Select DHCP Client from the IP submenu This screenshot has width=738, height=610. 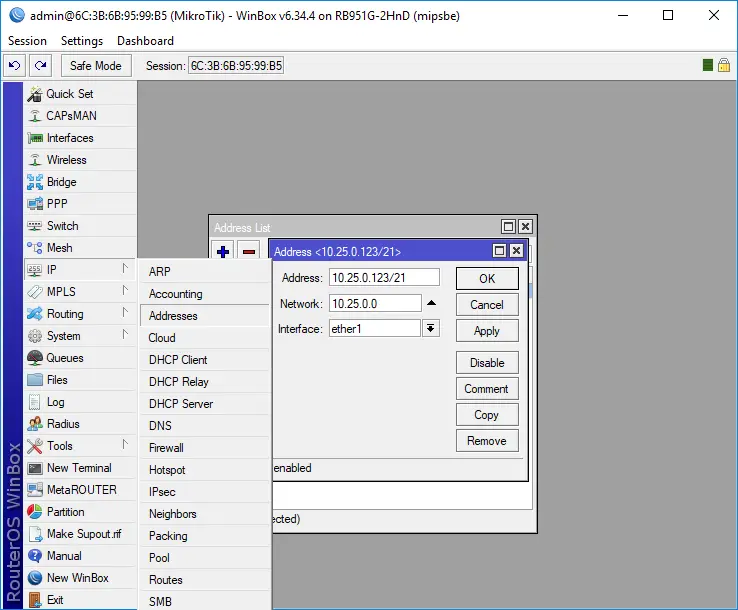(x=205, y=360)
